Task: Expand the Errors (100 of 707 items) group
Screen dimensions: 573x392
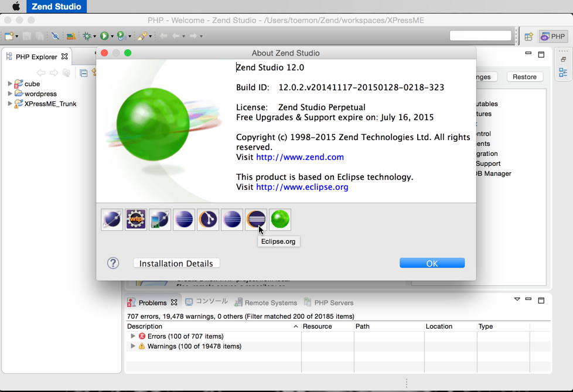Action: tap(133, 336)
